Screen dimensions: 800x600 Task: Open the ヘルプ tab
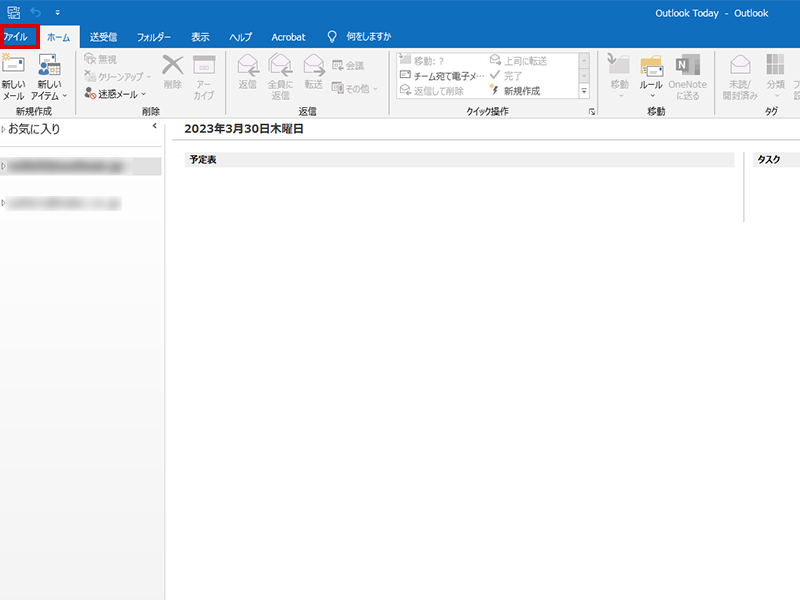(x=240, y=37)
